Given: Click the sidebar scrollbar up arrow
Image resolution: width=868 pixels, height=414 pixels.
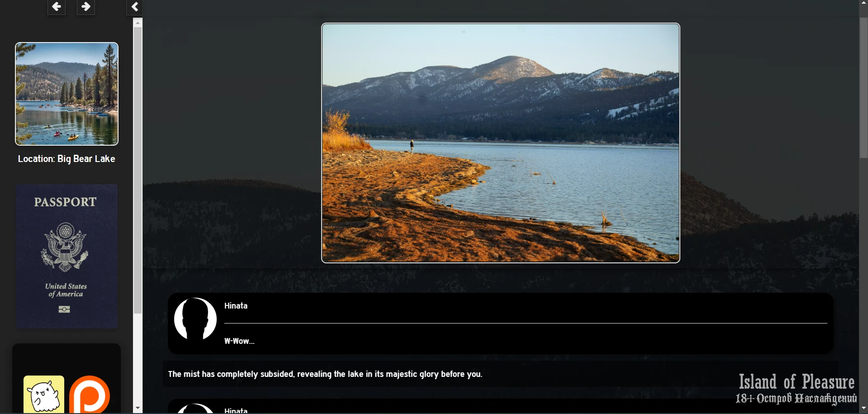Looking at the screenshot, I should 138,22.
